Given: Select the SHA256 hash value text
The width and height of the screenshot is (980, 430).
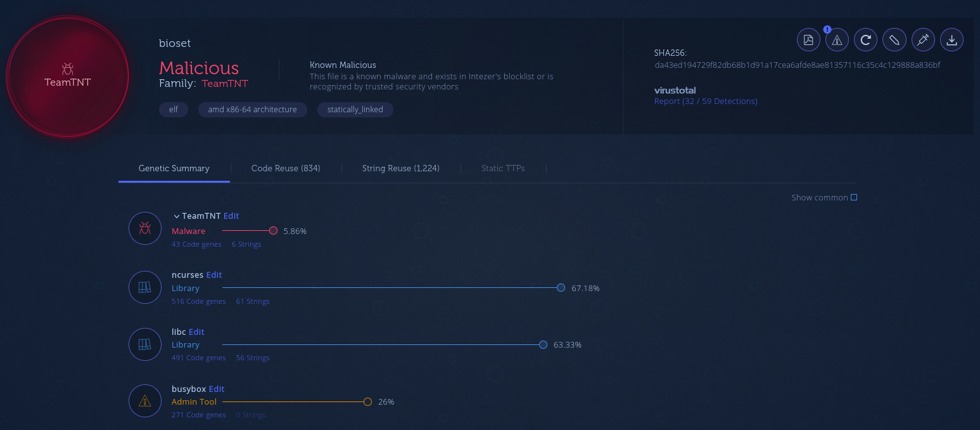Looking at the screenshot, I should pos(798,65).
